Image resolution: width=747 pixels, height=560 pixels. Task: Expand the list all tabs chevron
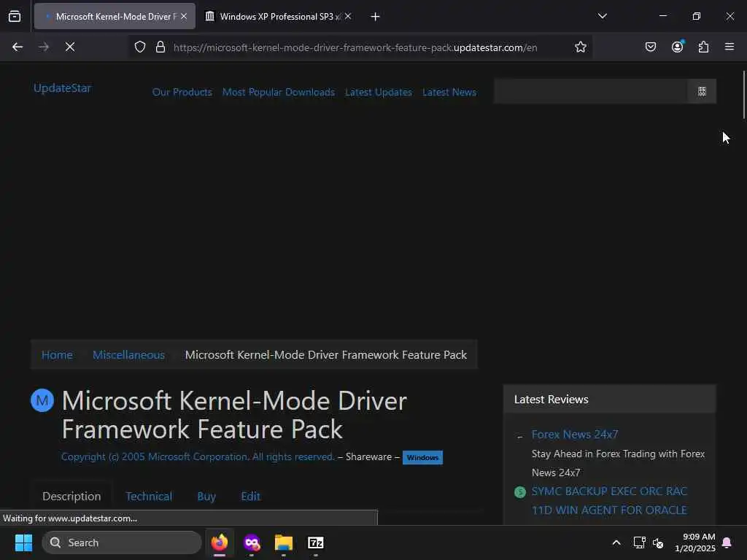pyautogui.click(x=602, y=16)
